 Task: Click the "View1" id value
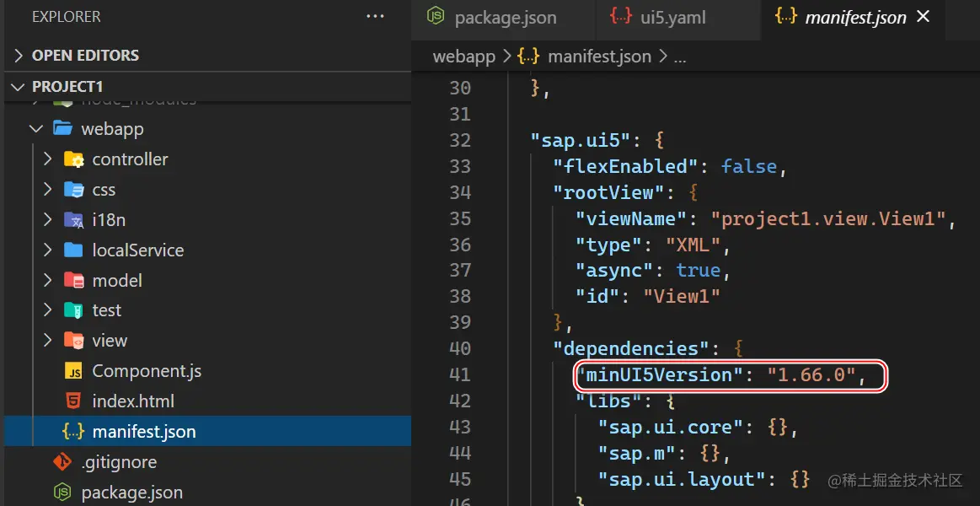click(682, 297)
